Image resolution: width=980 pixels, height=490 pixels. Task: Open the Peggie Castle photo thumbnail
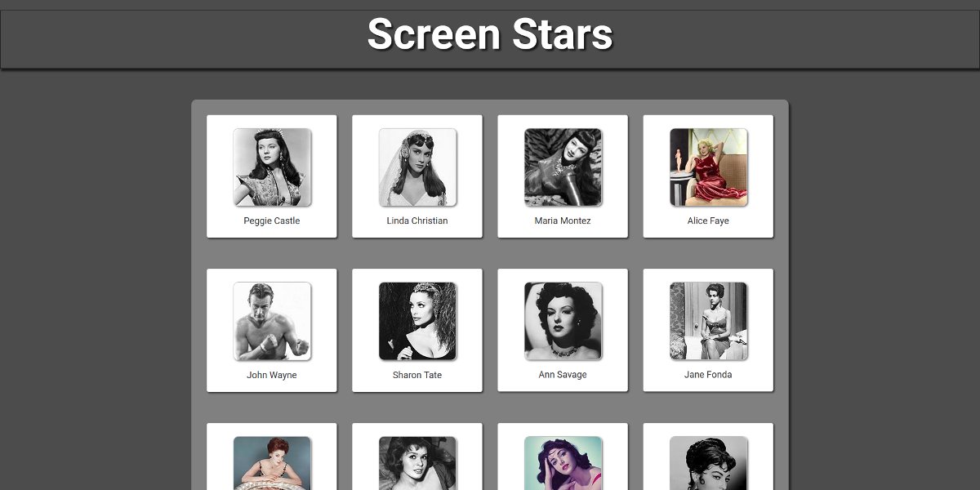coord(272,167)
